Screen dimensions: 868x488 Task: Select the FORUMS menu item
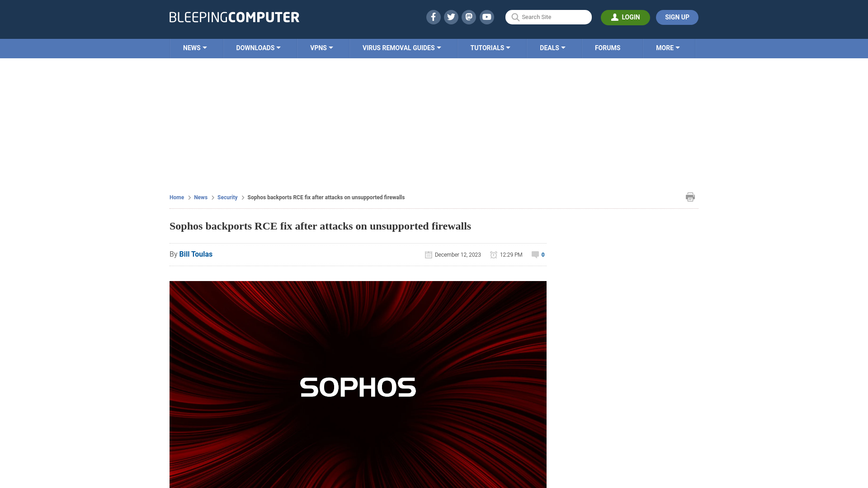[x=608, y=48]
